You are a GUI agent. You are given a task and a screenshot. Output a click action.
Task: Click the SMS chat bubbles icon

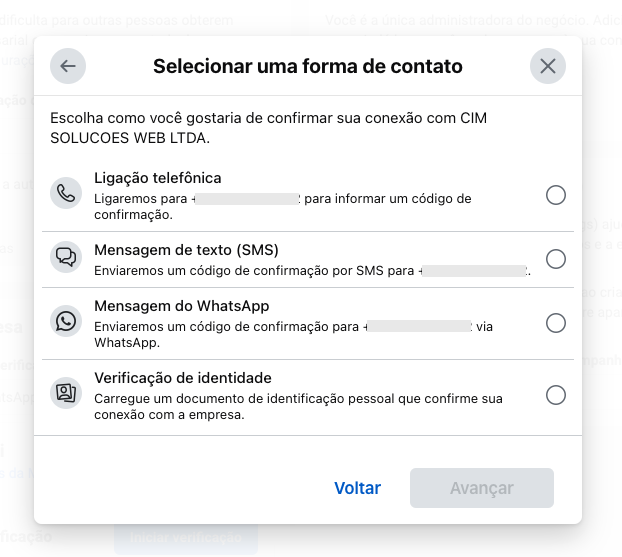pyautogui.click(x=66, y=258)
